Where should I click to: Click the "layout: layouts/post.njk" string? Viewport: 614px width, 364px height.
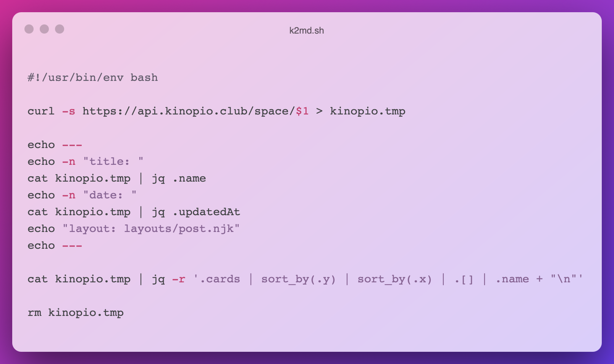[151, 229]
